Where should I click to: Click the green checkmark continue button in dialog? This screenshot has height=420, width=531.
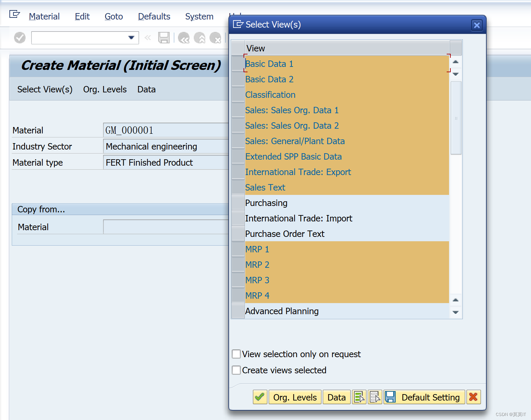click(260, 397)
